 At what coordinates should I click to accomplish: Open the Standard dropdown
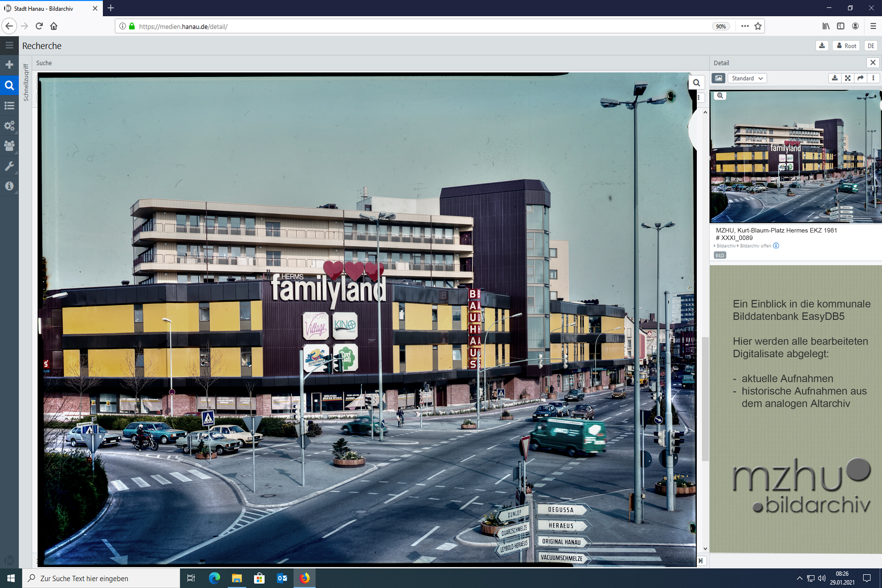pos(747,78)
